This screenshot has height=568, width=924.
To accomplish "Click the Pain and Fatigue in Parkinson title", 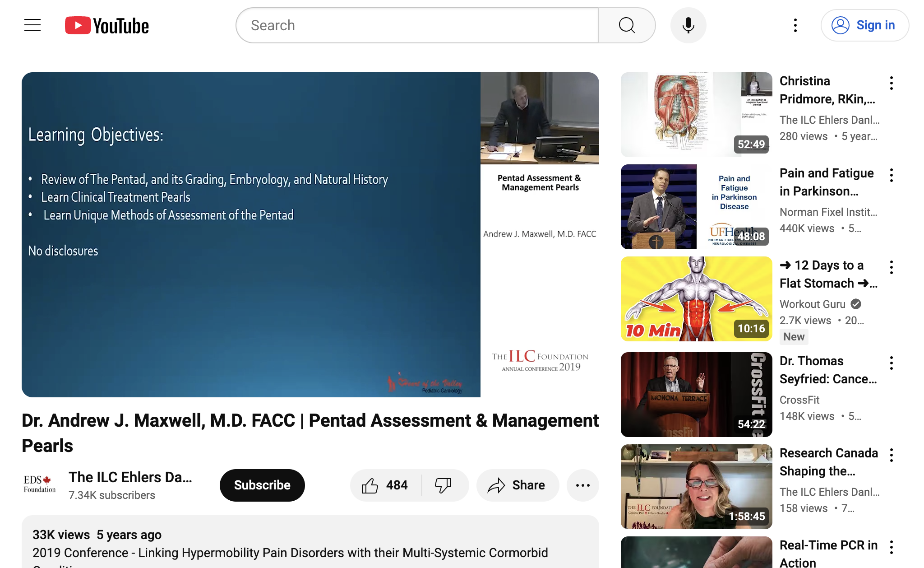I will [x=827, y=182].
